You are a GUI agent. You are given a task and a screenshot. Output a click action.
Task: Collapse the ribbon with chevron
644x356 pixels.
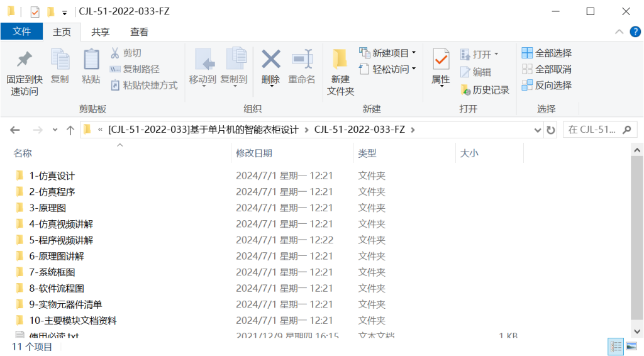pyautogui.click(x=619, y=31)
